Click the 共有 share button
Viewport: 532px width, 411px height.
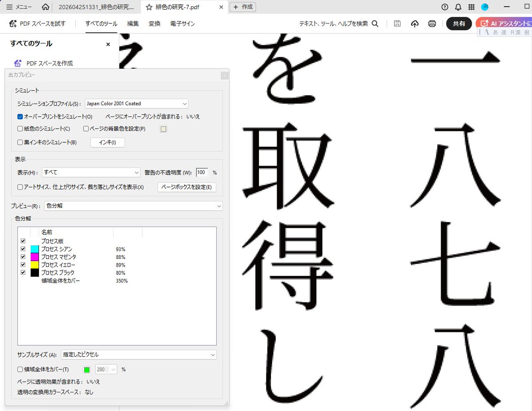click(x=459, y=23)
